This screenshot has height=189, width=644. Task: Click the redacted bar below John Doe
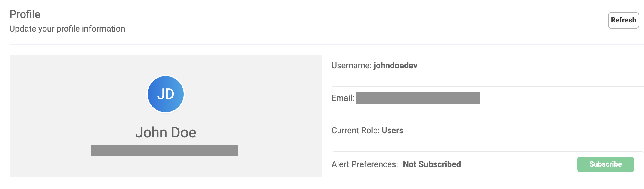click(x=164, y=150)
